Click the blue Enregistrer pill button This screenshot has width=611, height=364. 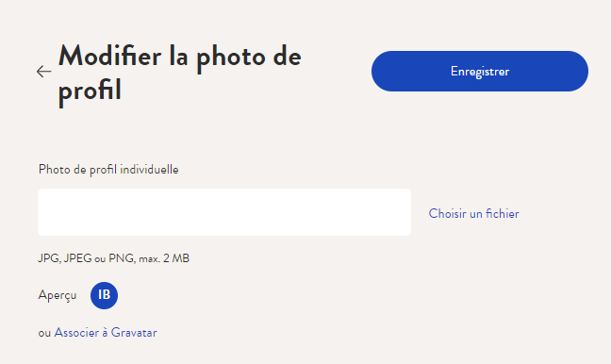tap(480, 72)
